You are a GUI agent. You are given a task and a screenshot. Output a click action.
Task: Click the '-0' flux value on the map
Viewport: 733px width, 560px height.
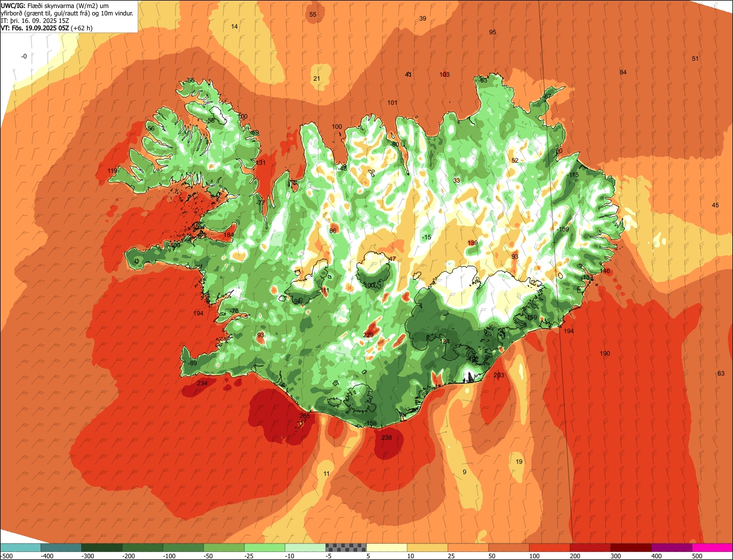[23, 56]
